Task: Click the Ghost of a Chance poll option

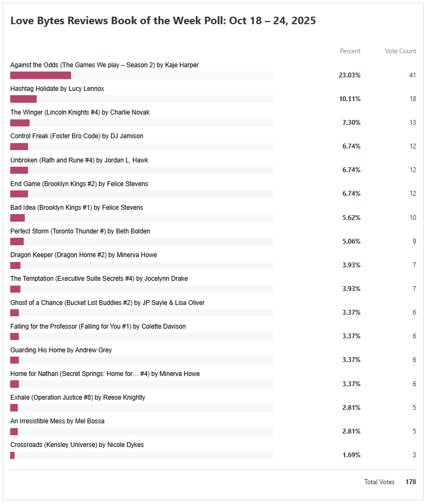Action: point(107,303)
